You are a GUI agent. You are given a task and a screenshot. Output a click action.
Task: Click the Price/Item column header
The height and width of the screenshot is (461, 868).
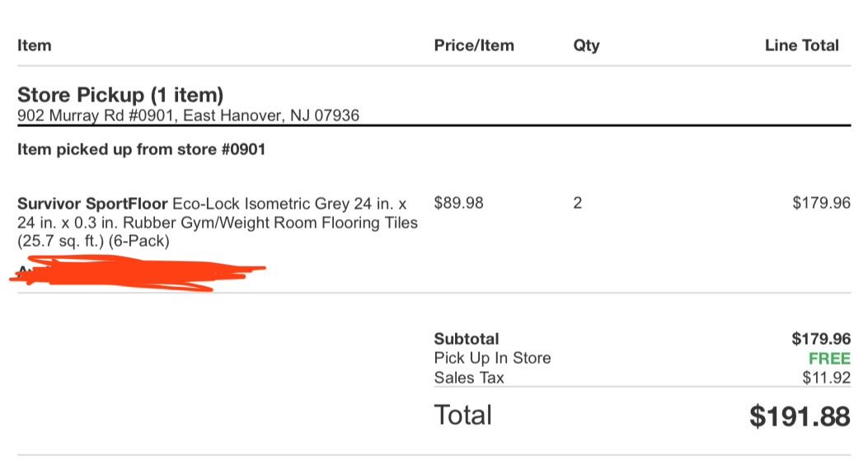[x=473, y=45]
